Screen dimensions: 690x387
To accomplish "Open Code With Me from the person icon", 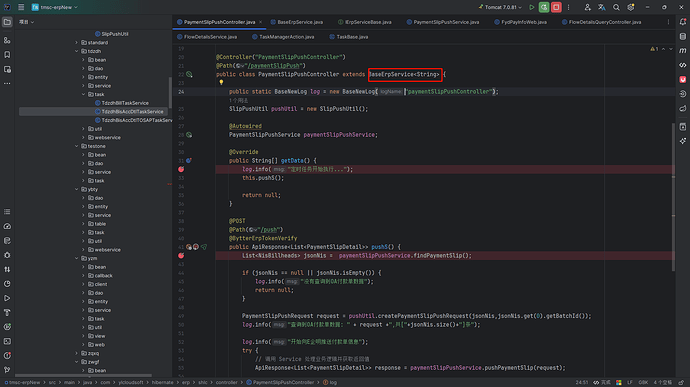I will (x=587, y=7).
